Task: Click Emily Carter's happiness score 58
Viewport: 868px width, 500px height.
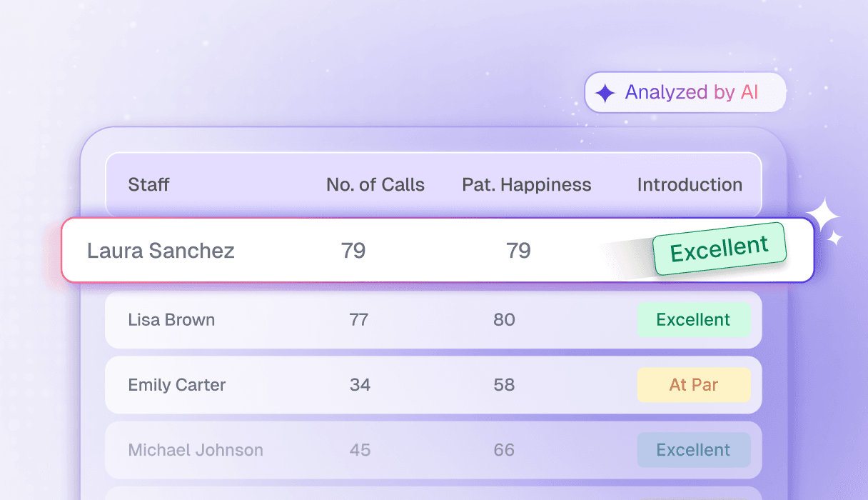Action: [x=504, y=385]
